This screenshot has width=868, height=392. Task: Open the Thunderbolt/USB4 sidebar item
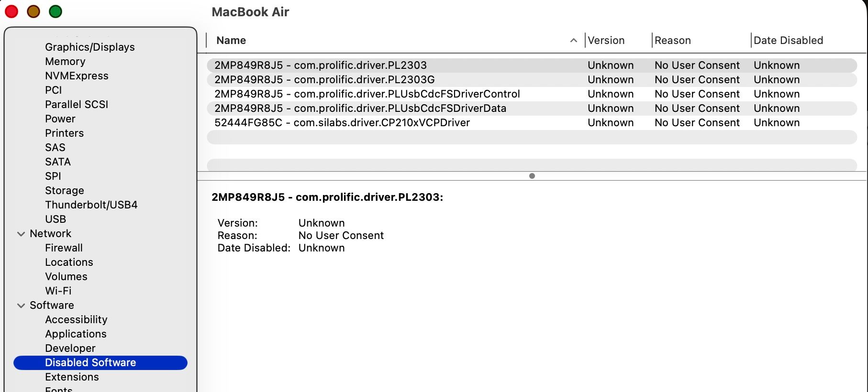click(x=91, y=205)
